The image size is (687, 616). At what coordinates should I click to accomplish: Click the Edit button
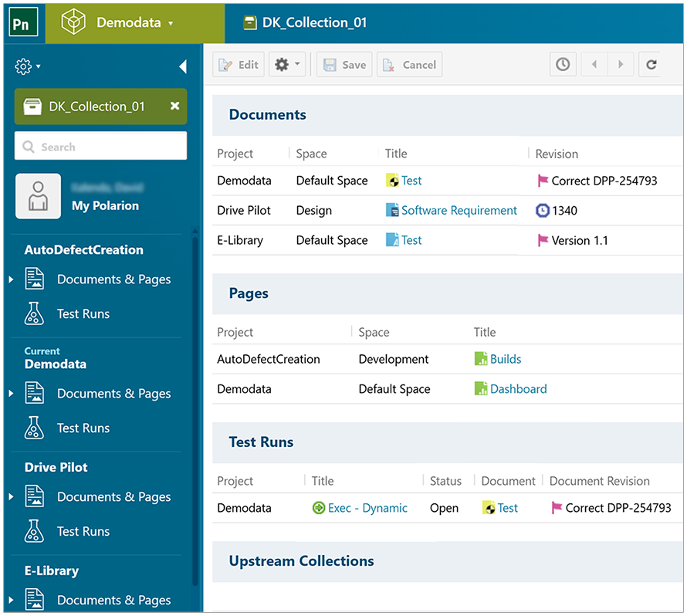pyautogui.click(x=238, y=64)
